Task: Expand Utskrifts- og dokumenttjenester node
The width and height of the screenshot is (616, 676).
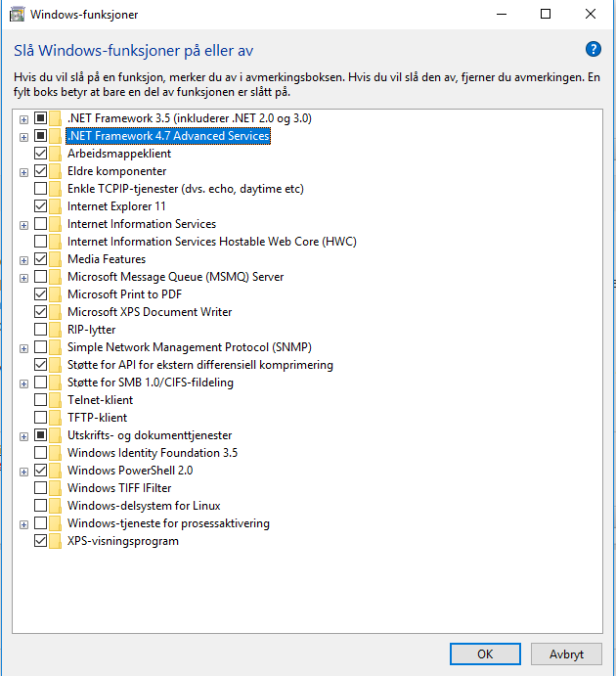Action: pos(24,436)
